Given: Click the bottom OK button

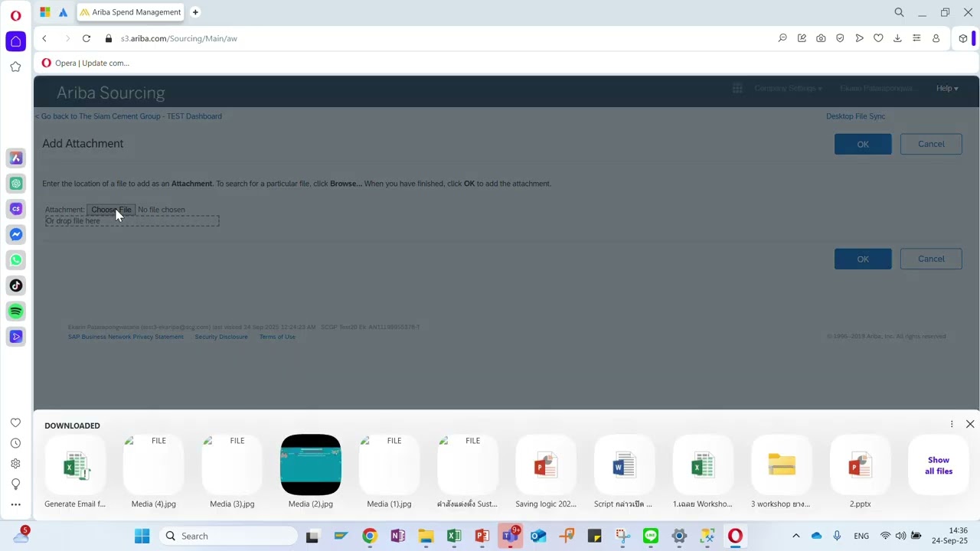Looking at the screenshot, I should (863, 259).
